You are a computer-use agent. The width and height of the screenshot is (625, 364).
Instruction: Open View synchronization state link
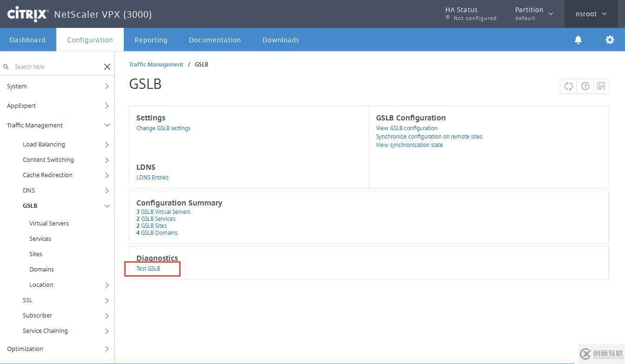410,145
